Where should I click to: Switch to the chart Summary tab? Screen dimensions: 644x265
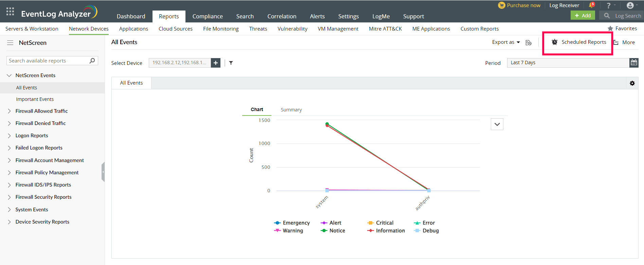point(291,110)
